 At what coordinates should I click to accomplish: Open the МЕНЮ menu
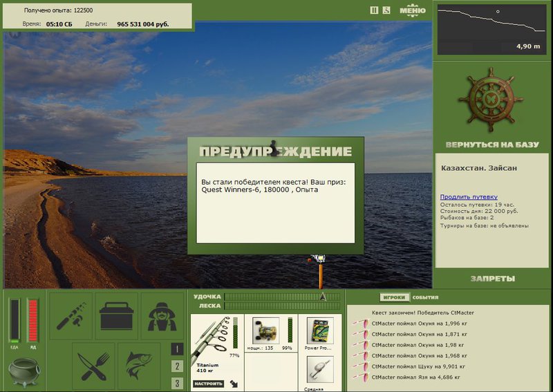tap(413, 10)
